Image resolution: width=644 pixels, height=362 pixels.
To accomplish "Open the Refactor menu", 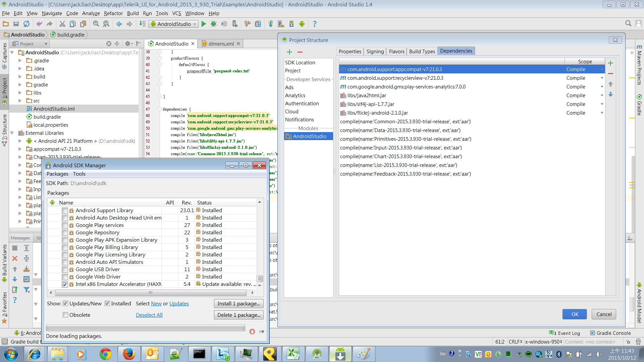I will [113, 13].
